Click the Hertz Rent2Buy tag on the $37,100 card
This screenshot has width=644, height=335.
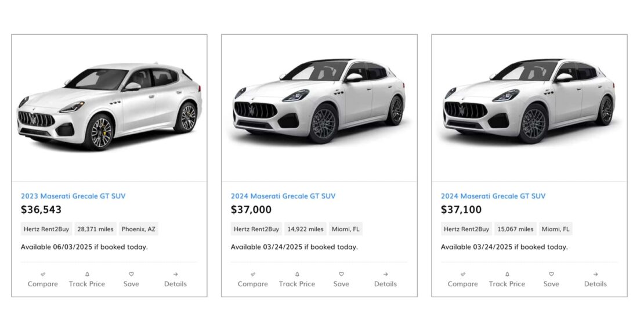click(466, 229)
